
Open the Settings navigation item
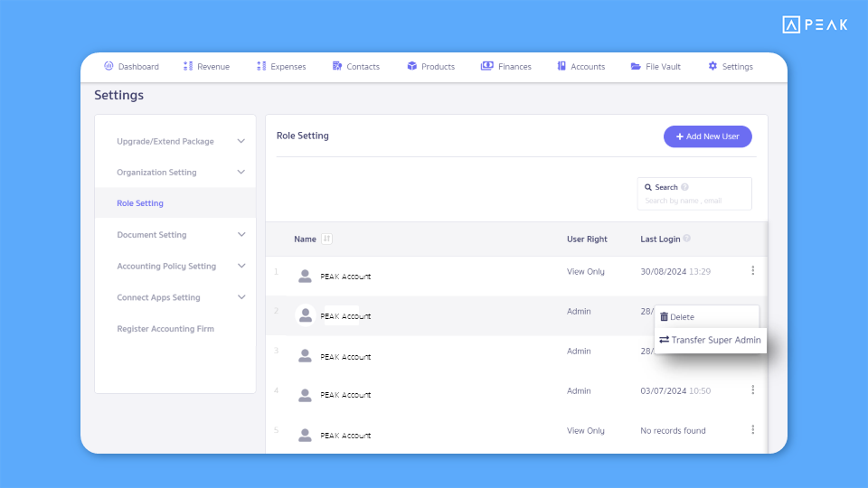click(731, 66)
